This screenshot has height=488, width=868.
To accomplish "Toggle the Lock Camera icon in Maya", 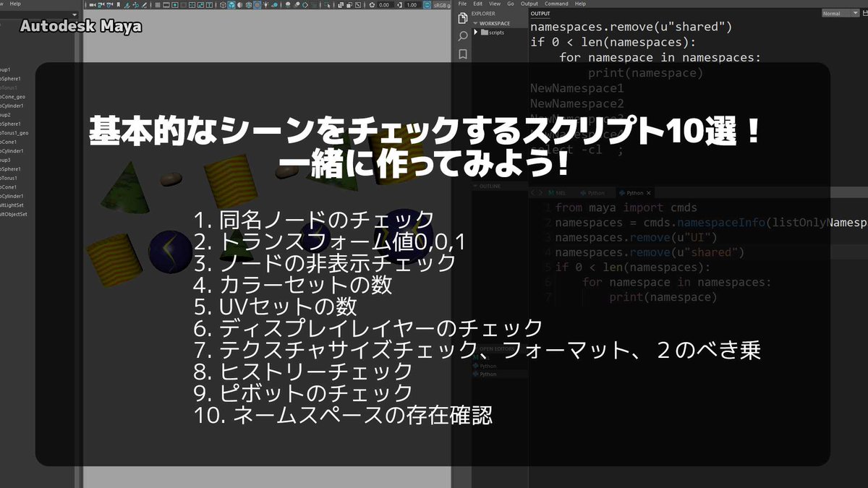I will point(100,5).
